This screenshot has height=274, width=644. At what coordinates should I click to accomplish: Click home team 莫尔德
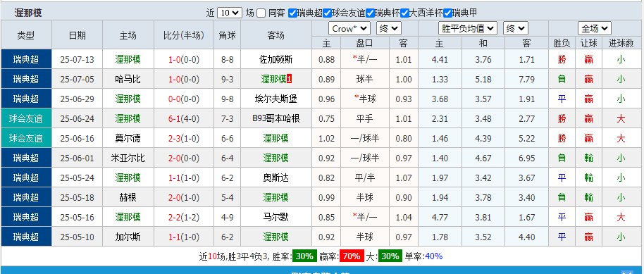[128, 139]
